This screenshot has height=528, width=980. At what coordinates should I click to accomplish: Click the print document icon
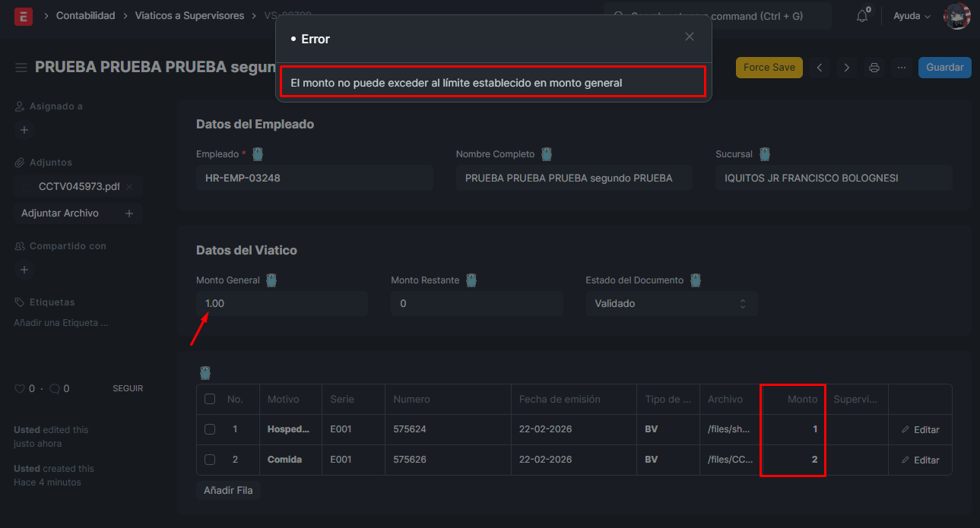pos(874,68)
